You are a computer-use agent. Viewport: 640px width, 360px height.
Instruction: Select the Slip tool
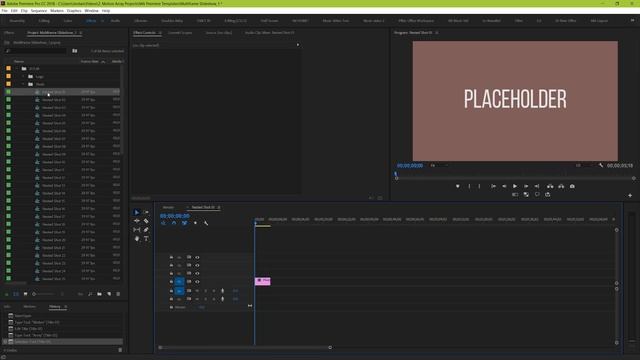(137, 230)
